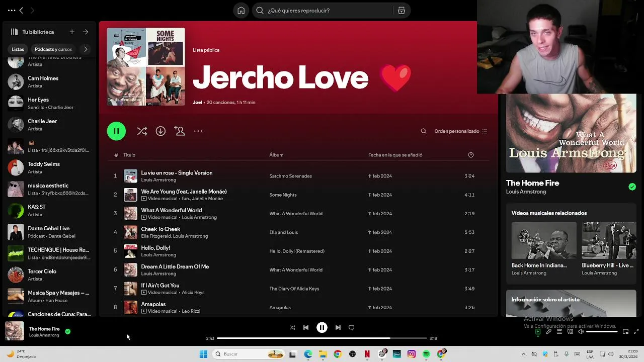Open OBS Studio from the taskbar

[x=352, y=354]
